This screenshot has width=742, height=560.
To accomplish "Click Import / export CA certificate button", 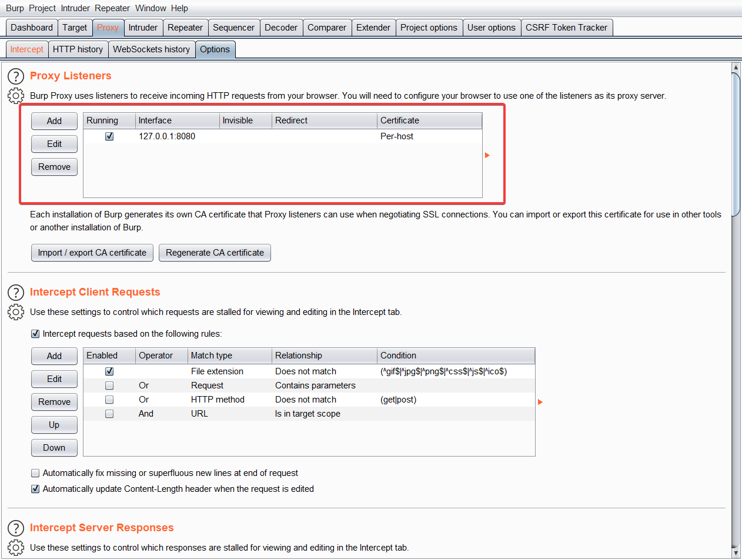I will tap(92, 253).
